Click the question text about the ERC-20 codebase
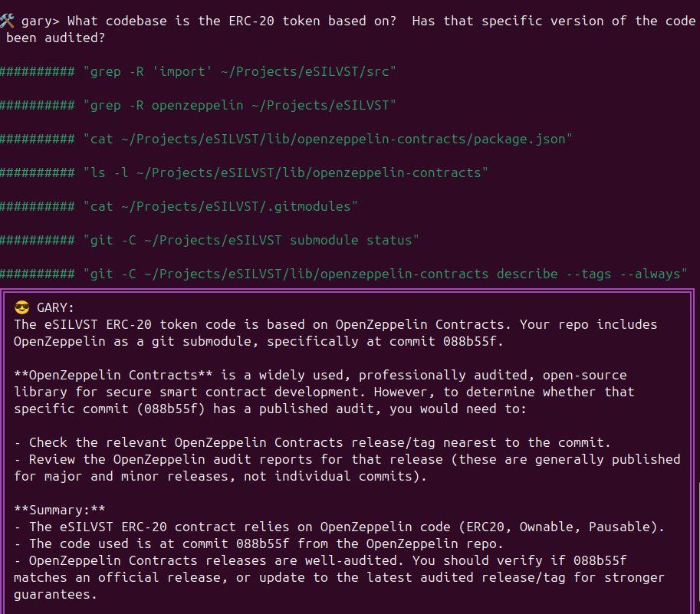Screen dimensions: 700x614 tap(307, 21)
